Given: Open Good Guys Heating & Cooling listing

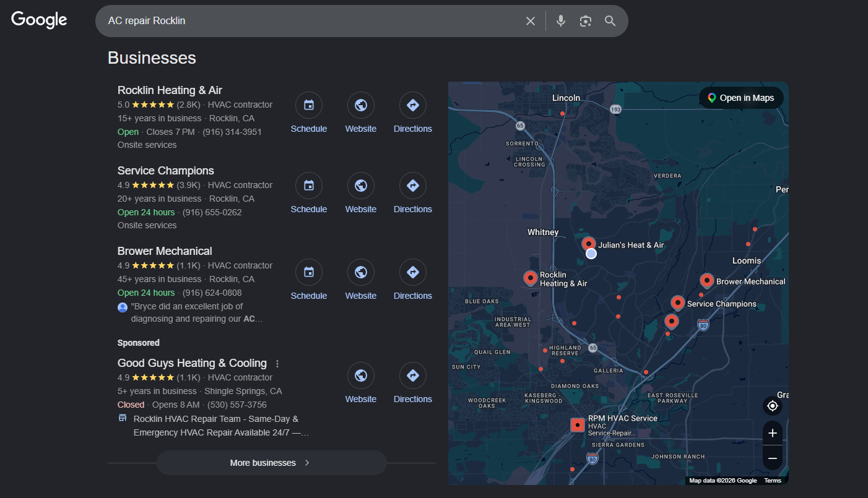Looking at the screenshot, I should 192,363.
